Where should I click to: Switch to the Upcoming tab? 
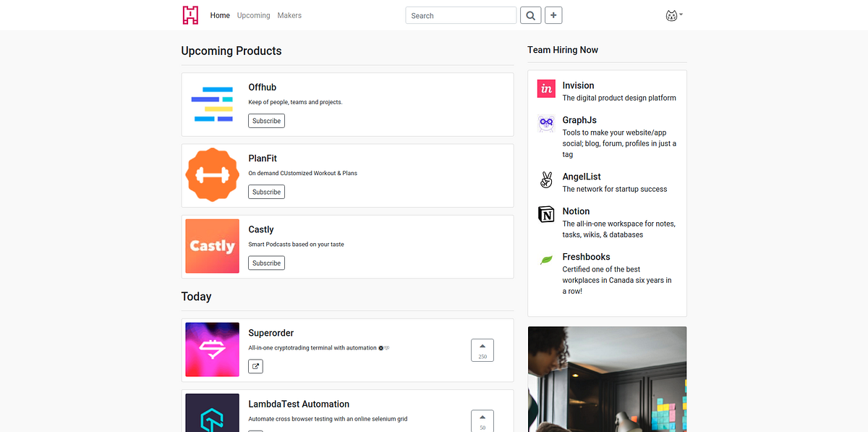(253, 14)
